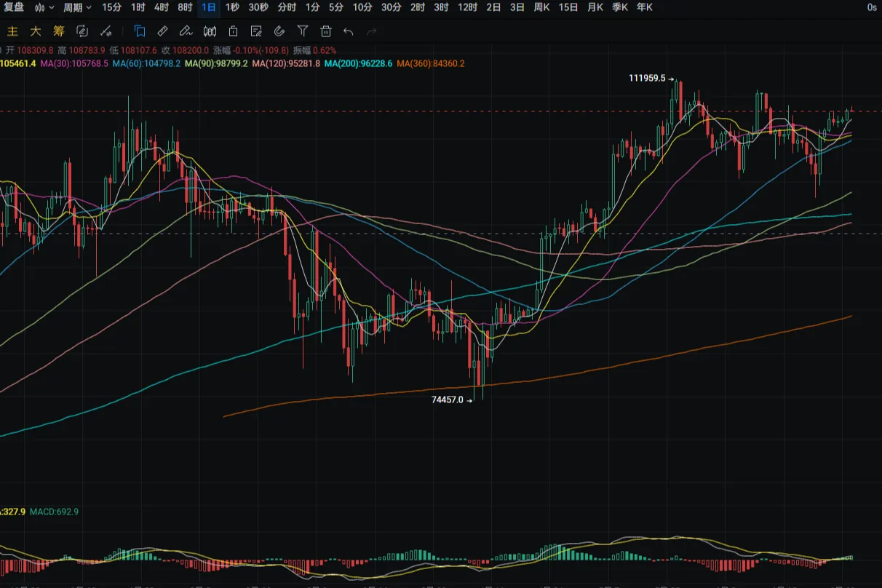Click the 涨幅 -0.10% change value
Viewport: 882px width, 588px height.
pyautogui.click(x=251, y=50)
